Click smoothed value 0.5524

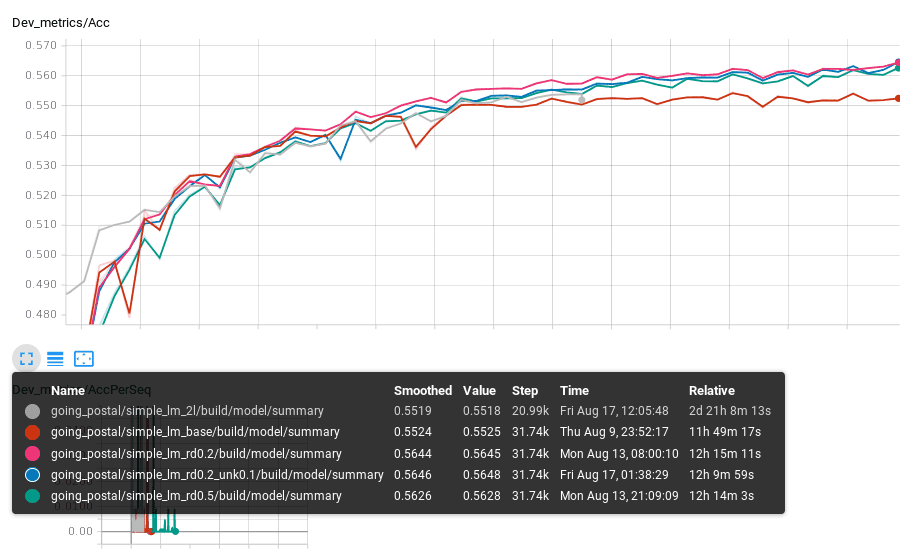click(x=413, y=432)
